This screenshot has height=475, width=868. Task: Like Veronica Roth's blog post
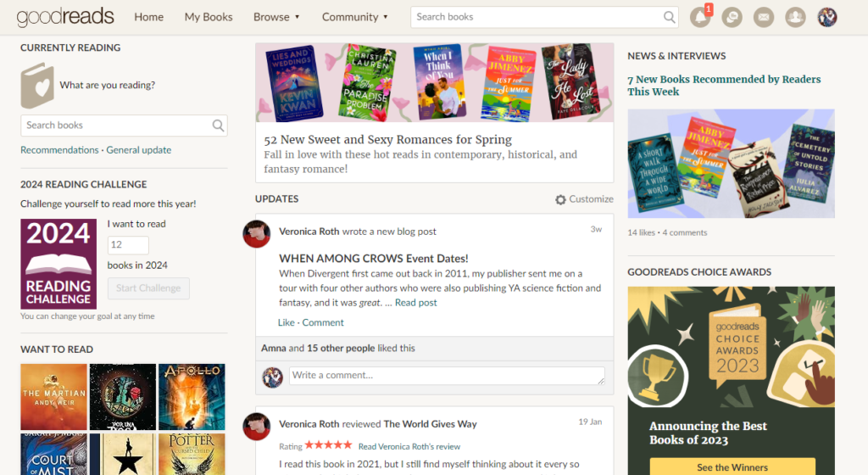[287, 323]
